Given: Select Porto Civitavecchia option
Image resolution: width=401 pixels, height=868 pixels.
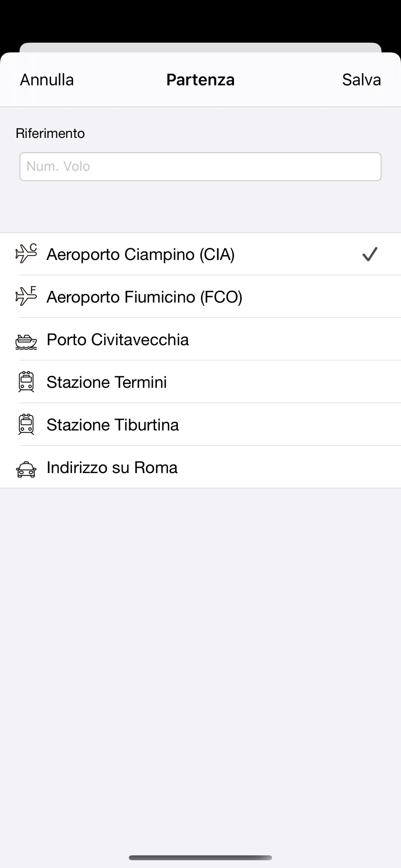Looking at the screenshot, I should click(200, 339).
